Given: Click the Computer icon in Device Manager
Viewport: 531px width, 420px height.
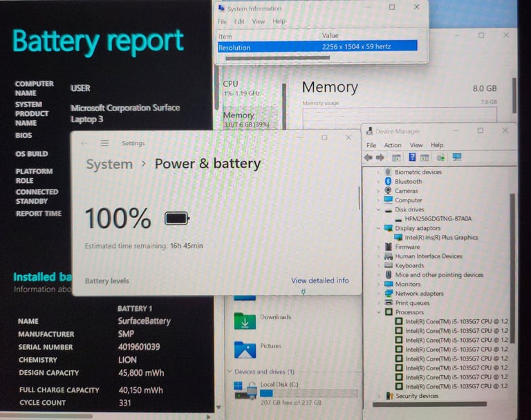Looking at the screenshot, I should coord(388,200).
